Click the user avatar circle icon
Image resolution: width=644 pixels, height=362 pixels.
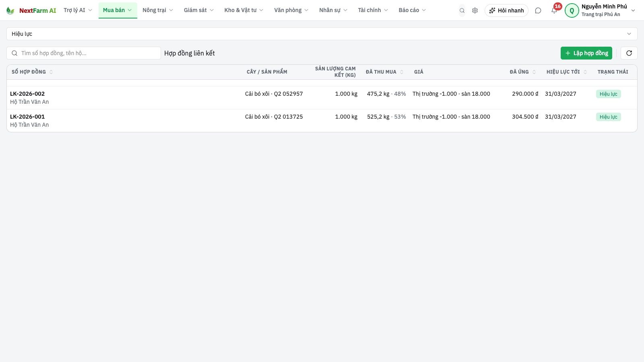572,10
